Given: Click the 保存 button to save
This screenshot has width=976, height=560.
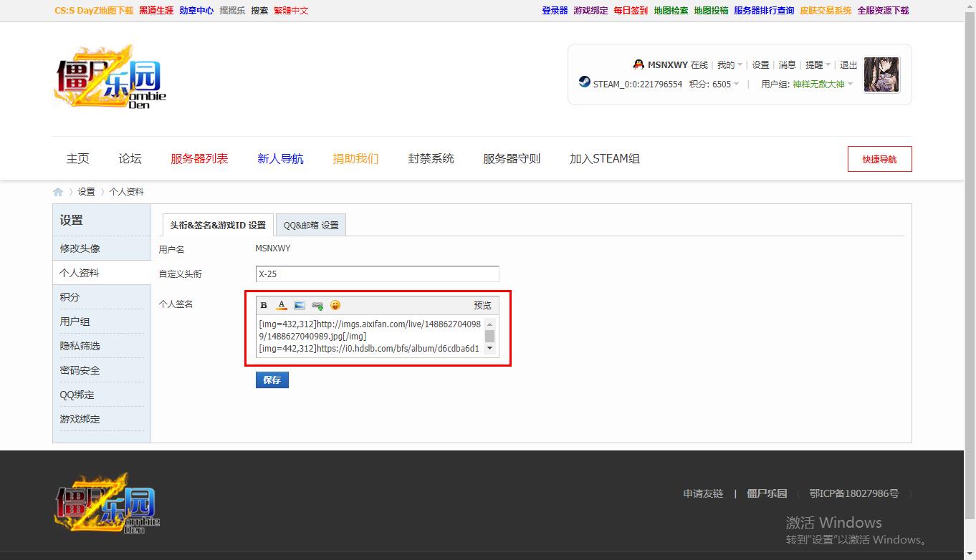Looking at the screenshot, I should point(272,380).
